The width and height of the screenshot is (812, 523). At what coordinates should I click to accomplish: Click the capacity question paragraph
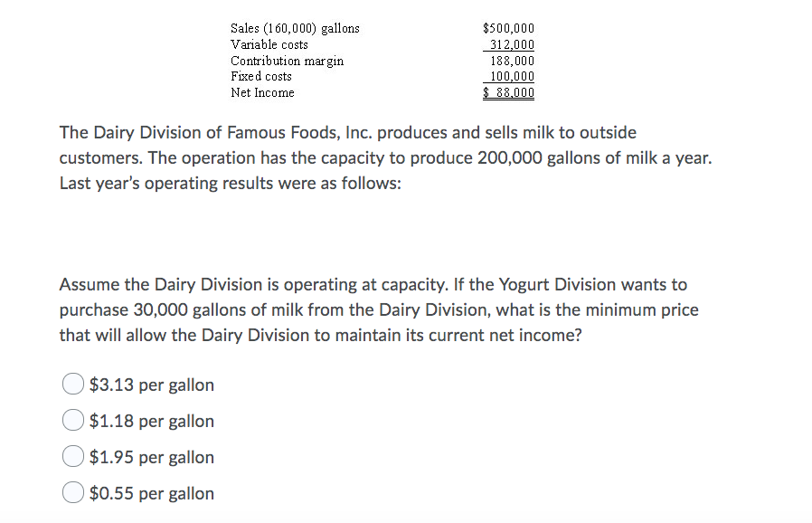click(380, 309)
